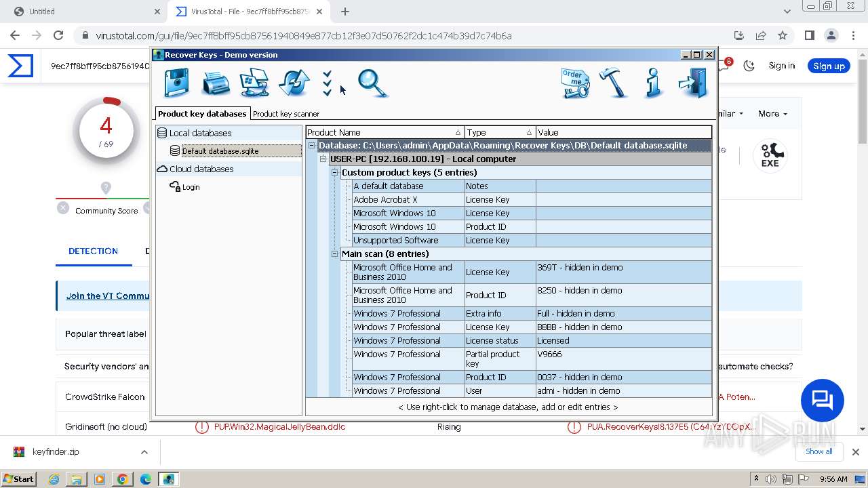Screen dimensions: 868x488
Task: Open File Explorer from the taskbar
Action: [77, 479]
